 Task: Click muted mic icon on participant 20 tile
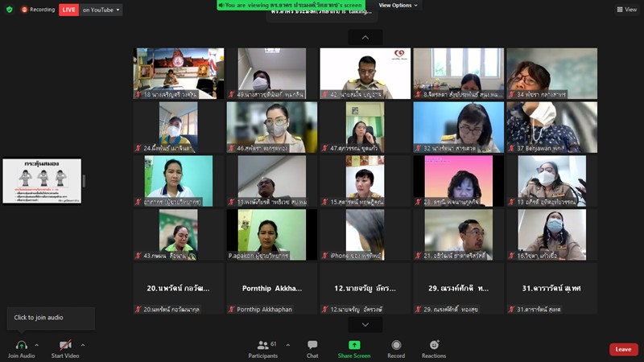(138, 310)
